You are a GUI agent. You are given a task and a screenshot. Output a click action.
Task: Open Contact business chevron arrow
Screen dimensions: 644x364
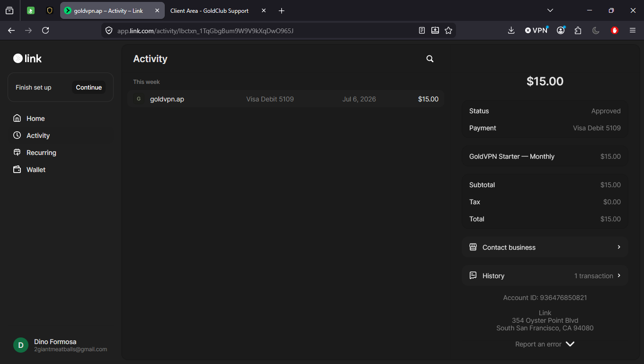point(618,247)
